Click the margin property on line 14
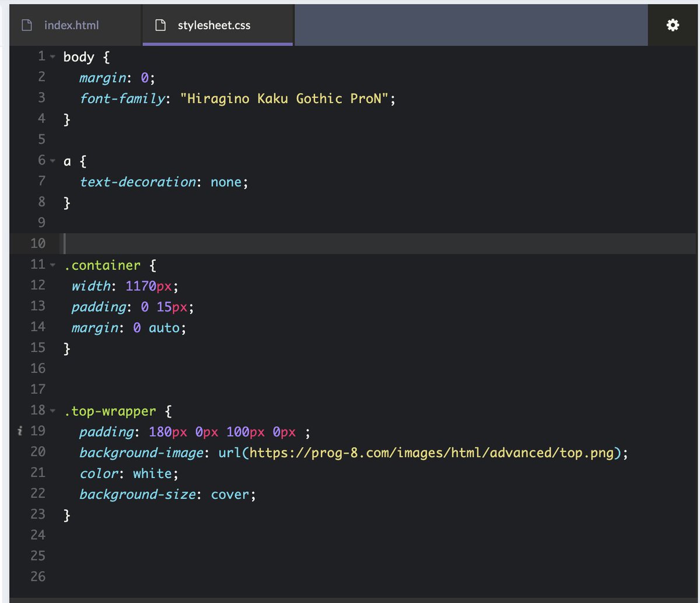700x603 pixels. click(x=94, y=328)
